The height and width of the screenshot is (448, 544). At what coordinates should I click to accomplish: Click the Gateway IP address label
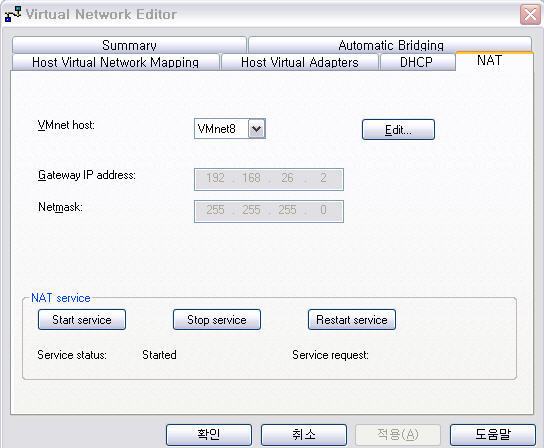click(87, 175)
